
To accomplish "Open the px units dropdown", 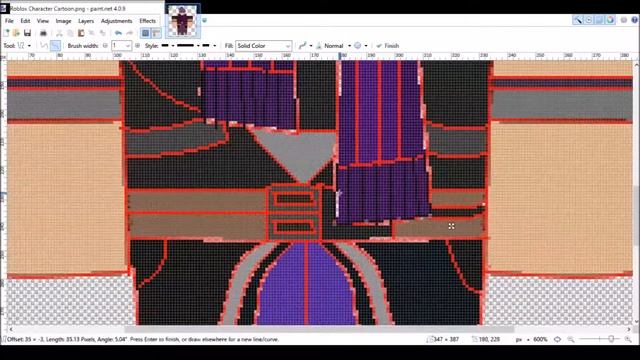I will (522, 339).
